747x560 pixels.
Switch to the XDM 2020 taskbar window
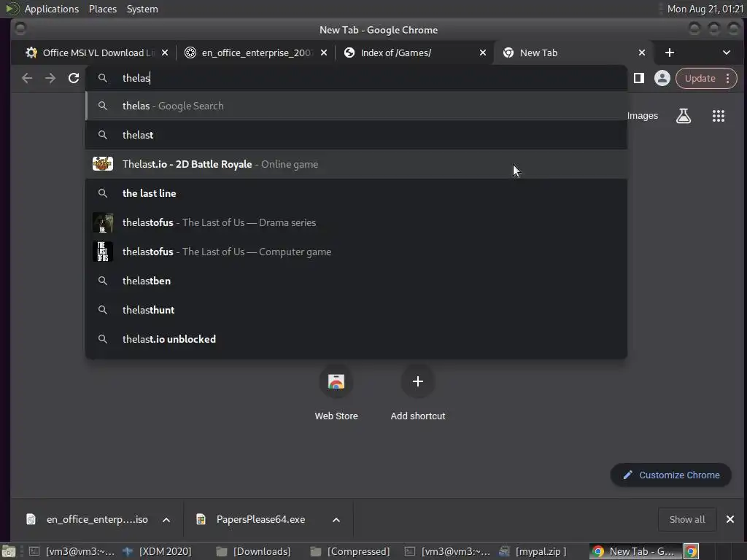(x=158, y=551)
